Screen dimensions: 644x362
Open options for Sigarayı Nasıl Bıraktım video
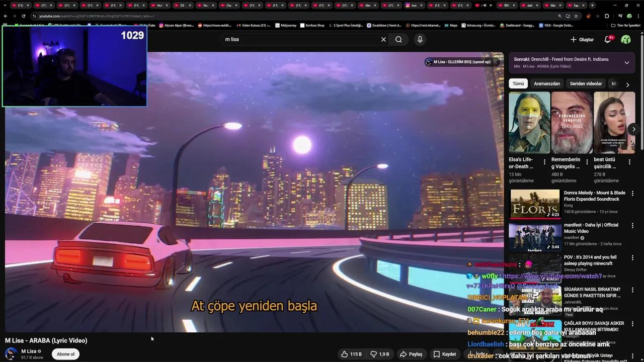632,290
